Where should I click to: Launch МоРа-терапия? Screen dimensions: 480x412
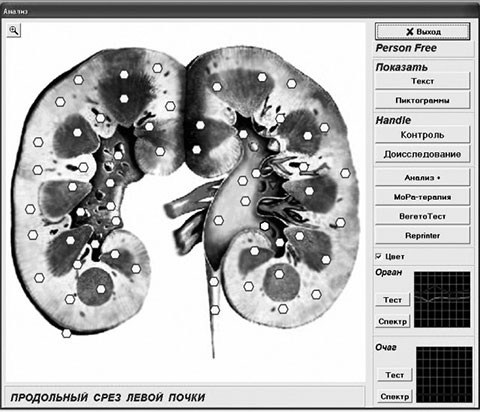click(422, 197)
